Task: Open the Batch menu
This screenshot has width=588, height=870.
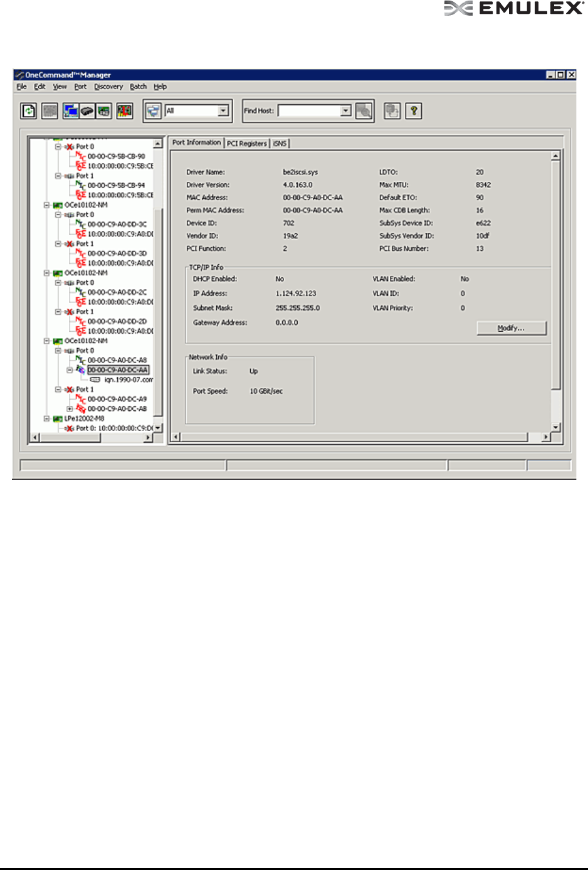Action: [x=138, y=87]
